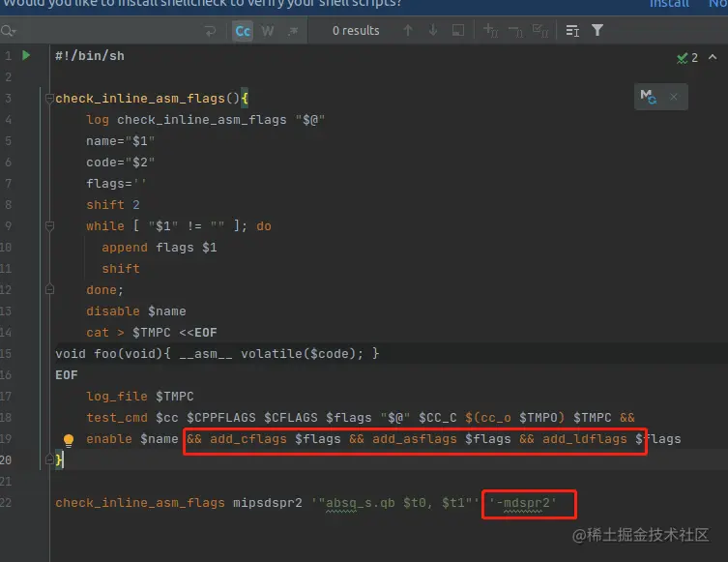This screenshot has width=728, height=562.
Task: Click the '-mdspr2' flag string
Action: pos(523,503)
